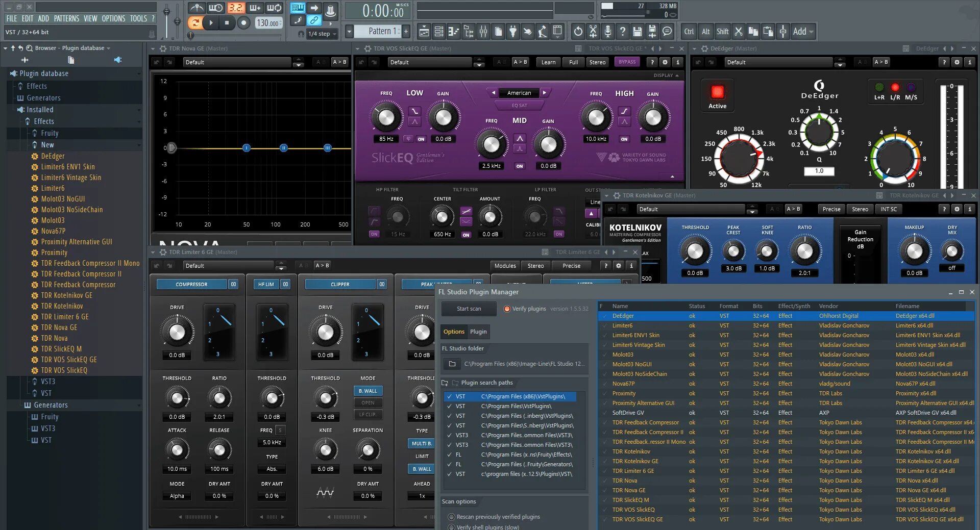980x530 pixels.
Task: Click the SlickEQ Learn button
Action: (x=548, y=62)
